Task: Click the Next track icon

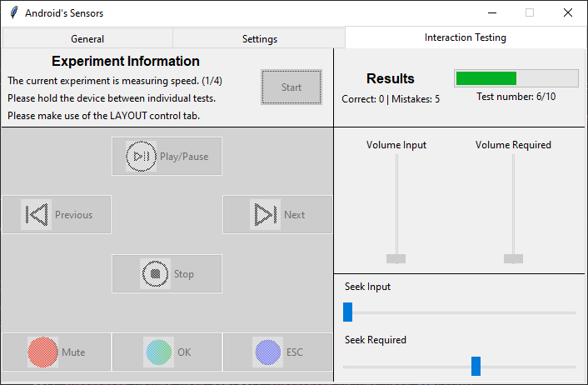Action: click(x=266, y=215)
